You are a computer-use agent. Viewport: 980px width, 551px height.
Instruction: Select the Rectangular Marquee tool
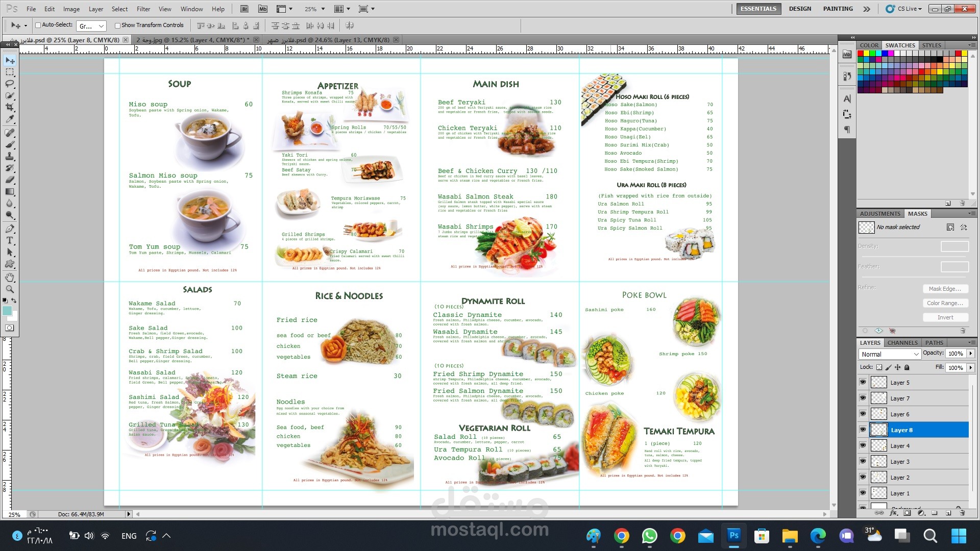(10, 72)
